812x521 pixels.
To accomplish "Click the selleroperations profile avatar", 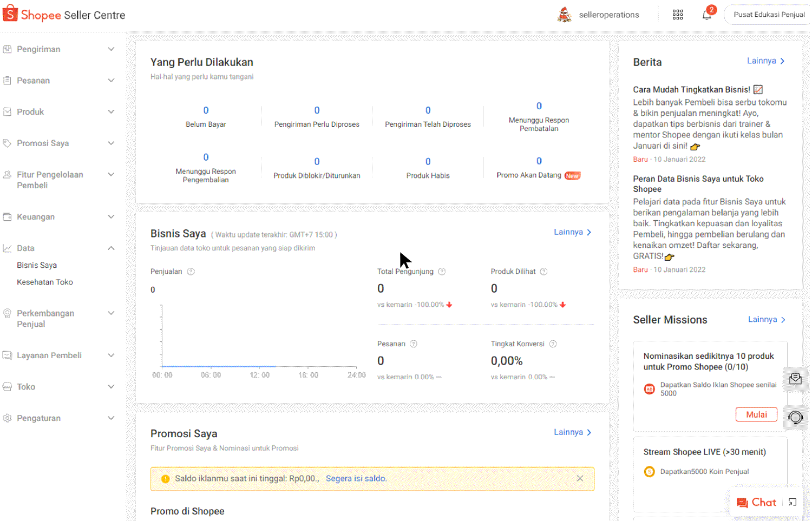I will [x=564, y=15].
